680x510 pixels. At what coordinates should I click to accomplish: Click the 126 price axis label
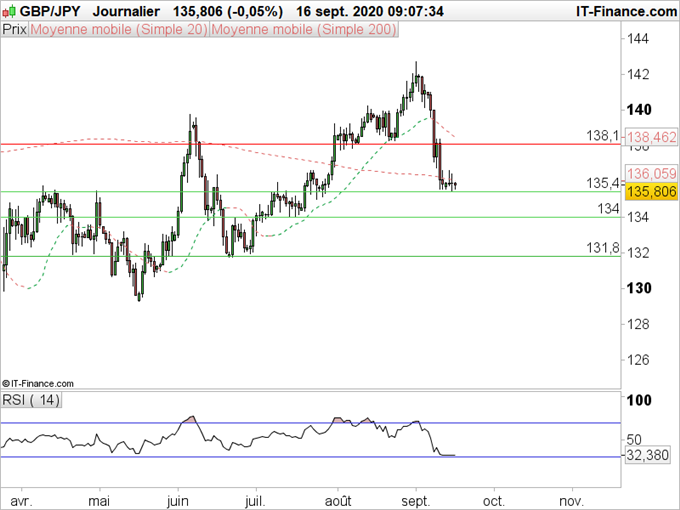[x=638, y=360]
